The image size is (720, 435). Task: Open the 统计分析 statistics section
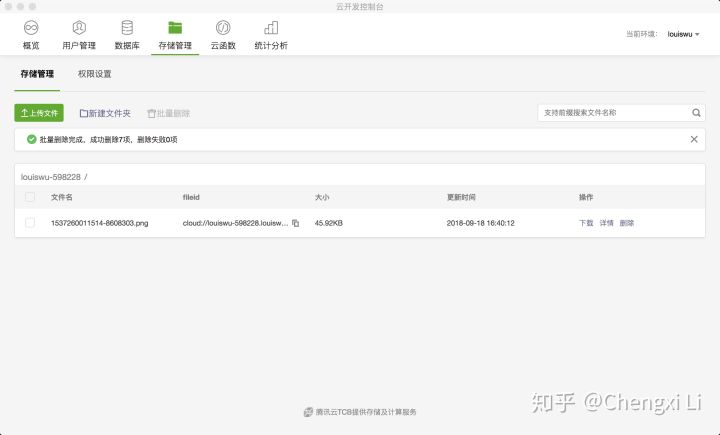[x=271, y=35]
